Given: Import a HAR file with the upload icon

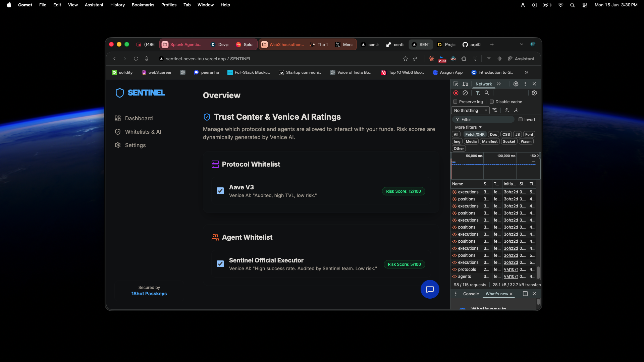Looking at the screenshot, I should click(507, 110).
